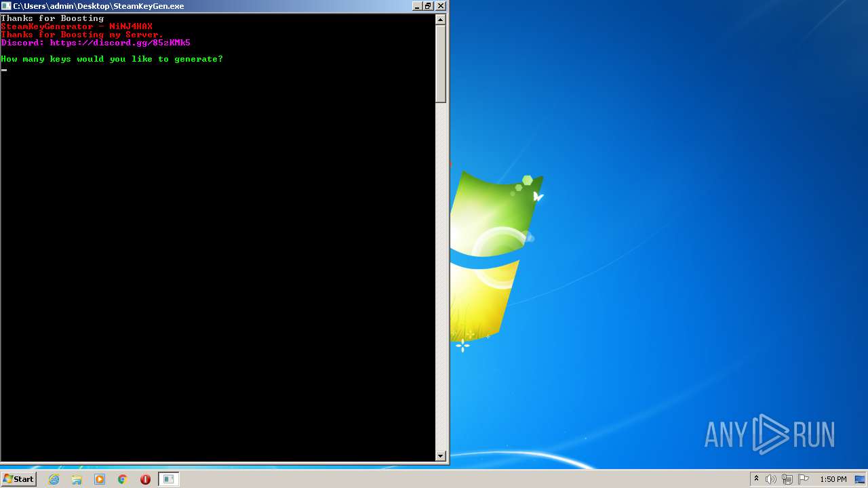Image resolution: width=868 pixels, height=488 pixels.
Task: Click Show Desktop button at taskbar end
Action: (x=860, y=479)
